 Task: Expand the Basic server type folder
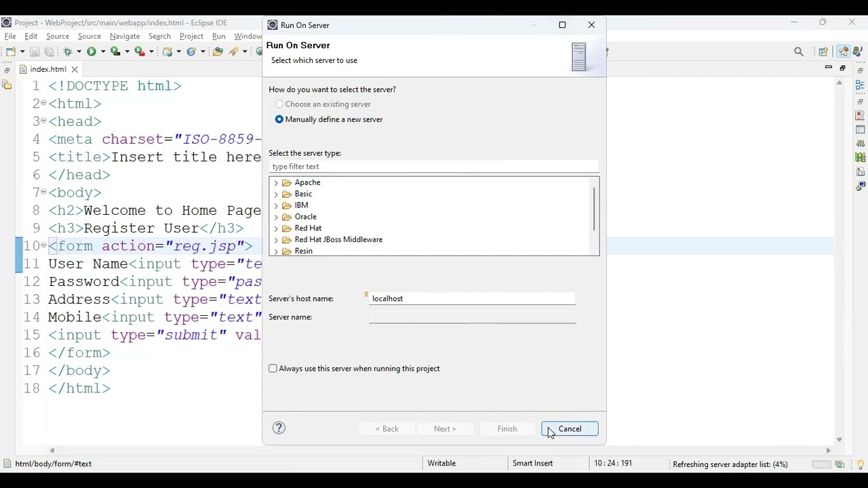point(275,195)
